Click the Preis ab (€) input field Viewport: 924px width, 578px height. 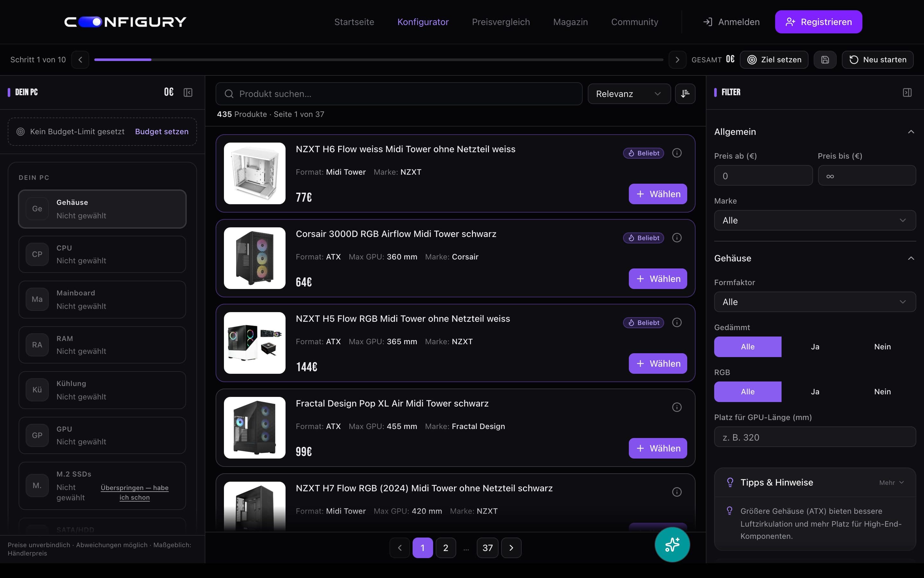(763, 176)
